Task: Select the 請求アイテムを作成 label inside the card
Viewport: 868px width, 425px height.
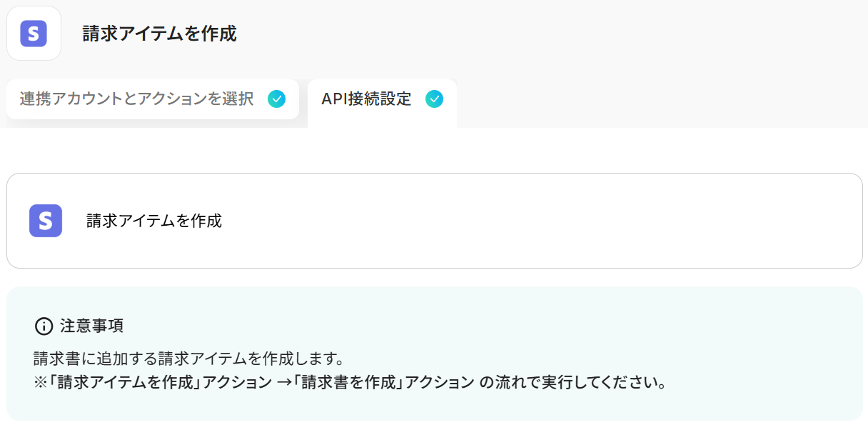Action: 154,221
